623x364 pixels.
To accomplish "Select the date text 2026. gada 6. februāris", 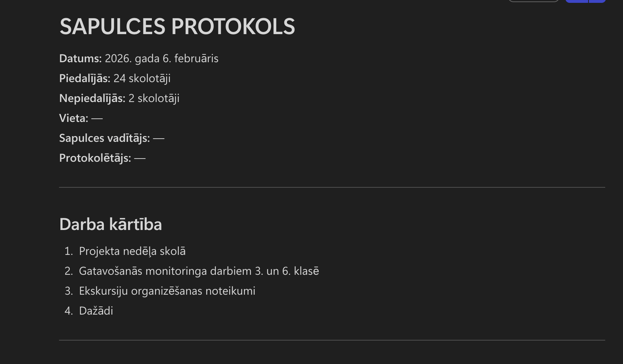I will [x=161, y=58].
